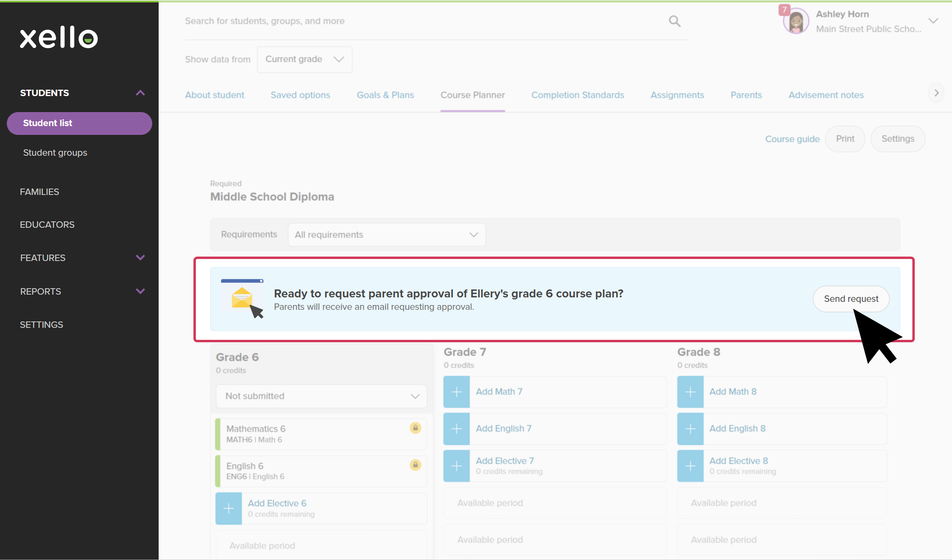Image resolution: width=952 pixels, height=560 pixels.
Task: Open the Not submitted status dropdown
Action: coord(321,396)
